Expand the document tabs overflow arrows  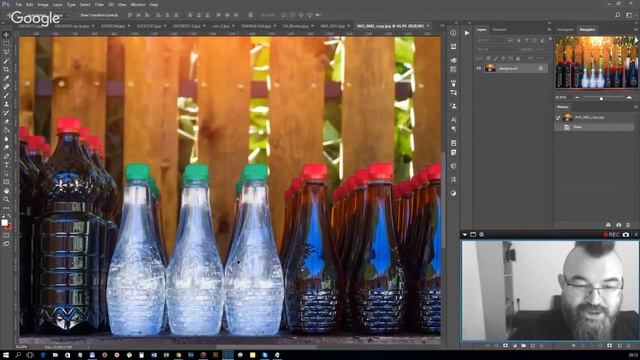tap(442, 26)
